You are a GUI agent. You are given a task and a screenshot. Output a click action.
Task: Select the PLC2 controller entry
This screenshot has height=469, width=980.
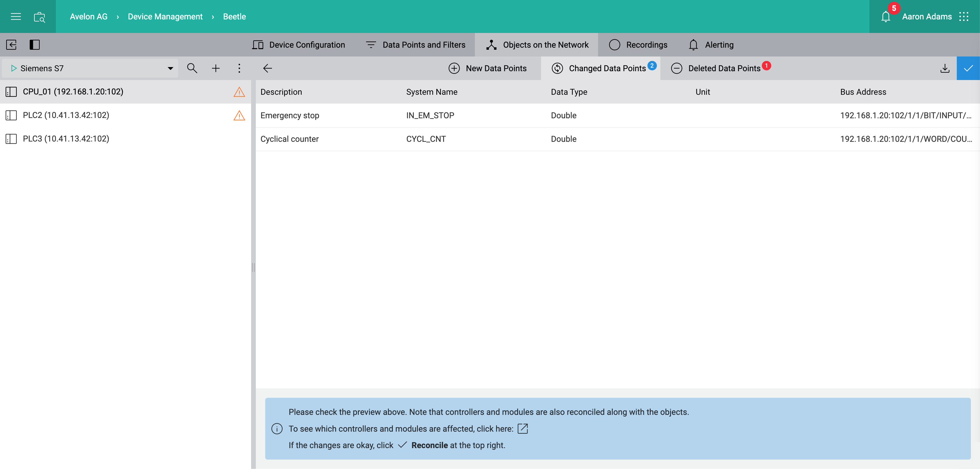click(x=66, y=115)
